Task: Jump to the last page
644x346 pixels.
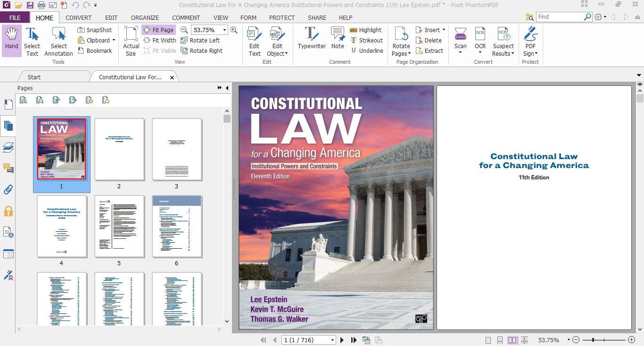Action: pos(354,340)
